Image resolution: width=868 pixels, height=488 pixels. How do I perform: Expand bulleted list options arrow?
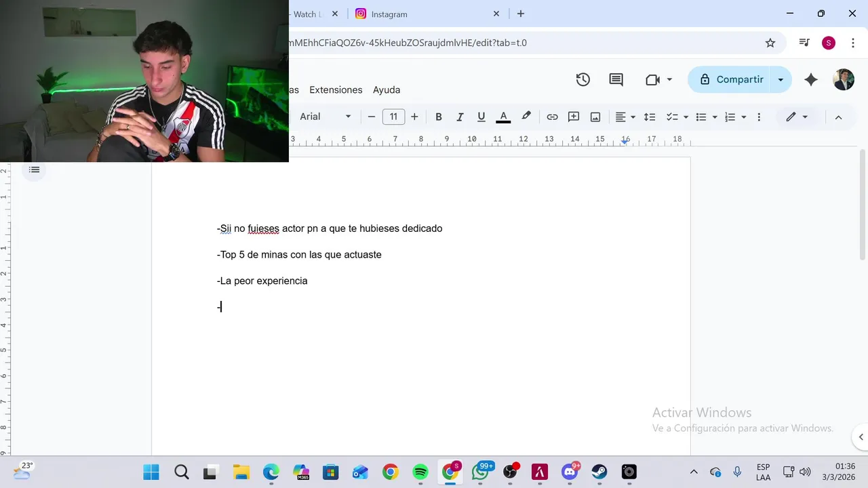[715, 117]
